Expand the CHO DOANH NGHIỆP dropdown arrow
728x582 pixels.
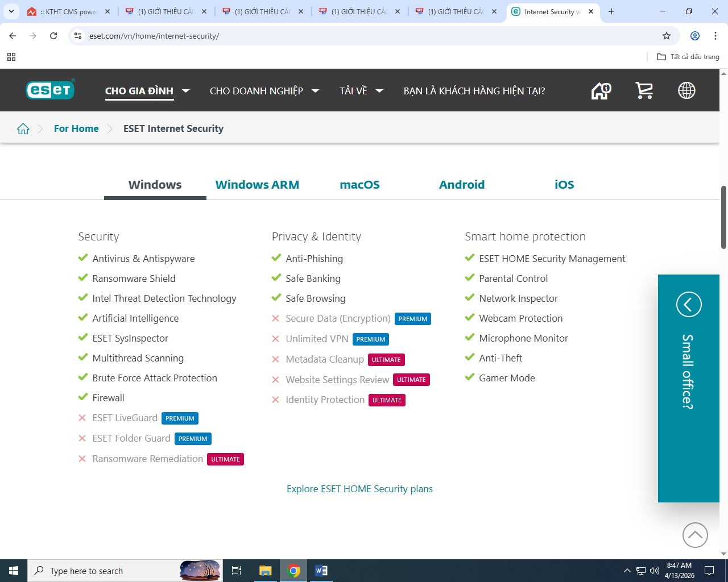point(316,91)
